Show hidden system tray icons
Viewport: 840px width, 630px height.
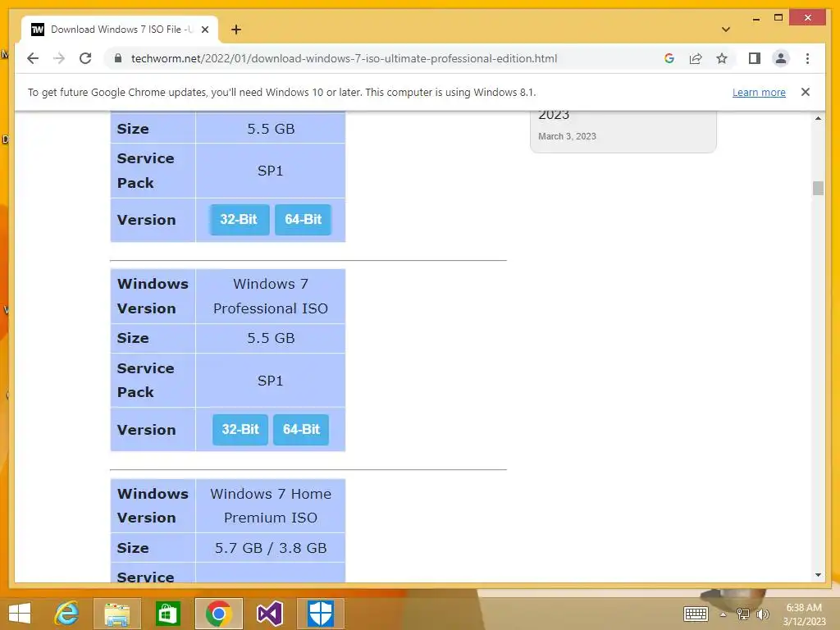coord(723,614)
